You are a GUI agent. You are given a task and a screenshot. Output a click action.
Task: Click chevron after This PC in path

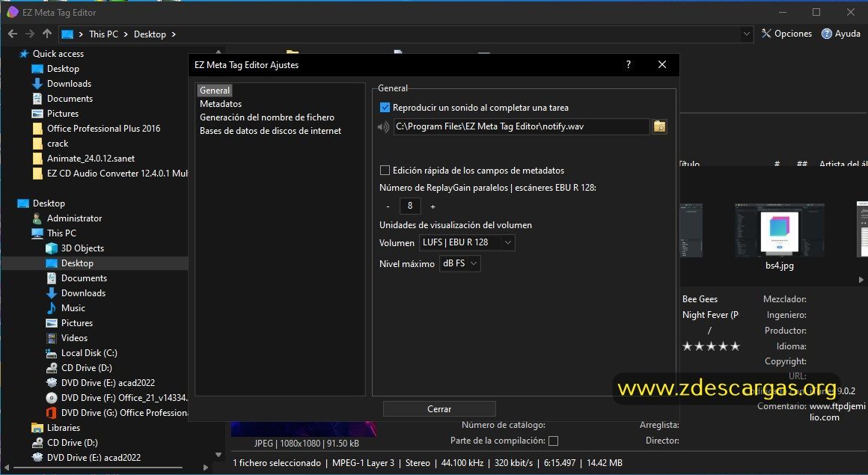coord(126,34)
